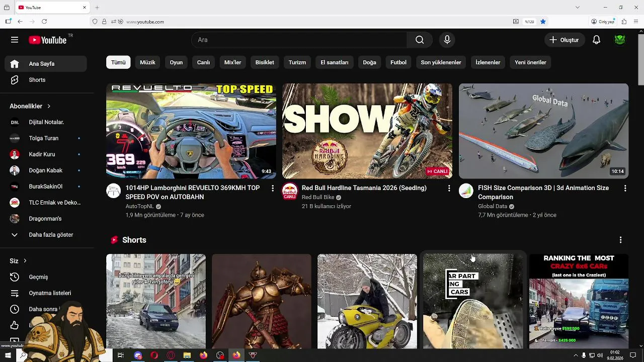Click the YouTube search input field

coord(299,40)
